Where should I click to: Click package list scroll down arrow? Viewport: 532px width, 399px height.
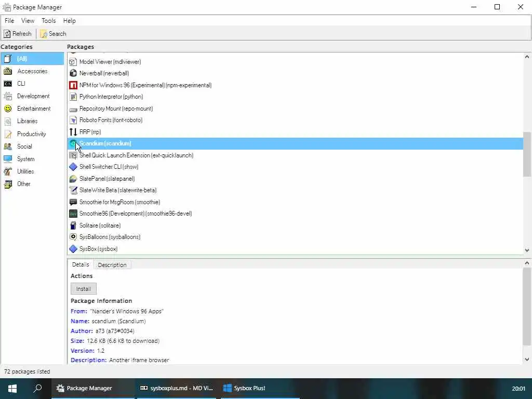coord(527,250)
